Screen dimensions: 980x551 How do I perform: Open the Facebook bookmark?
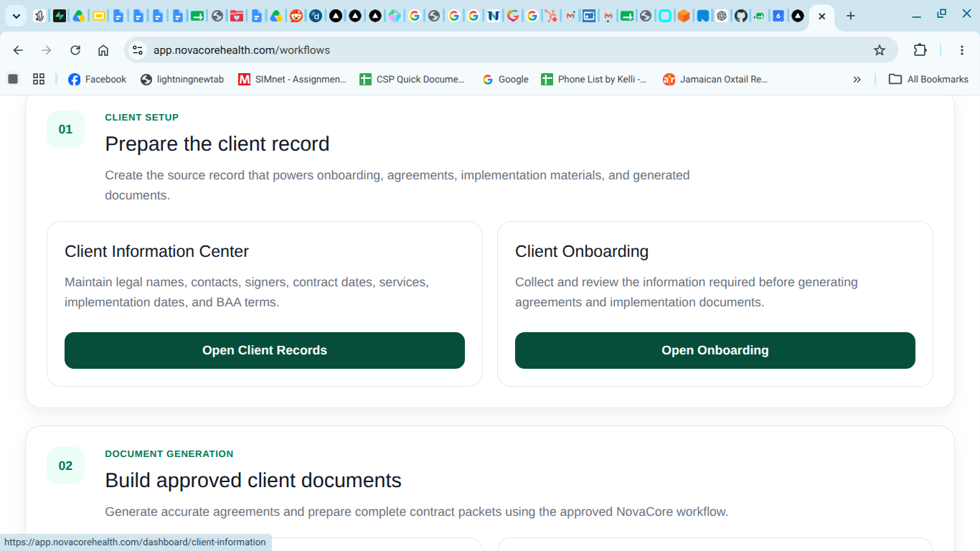tap(97, 80)
